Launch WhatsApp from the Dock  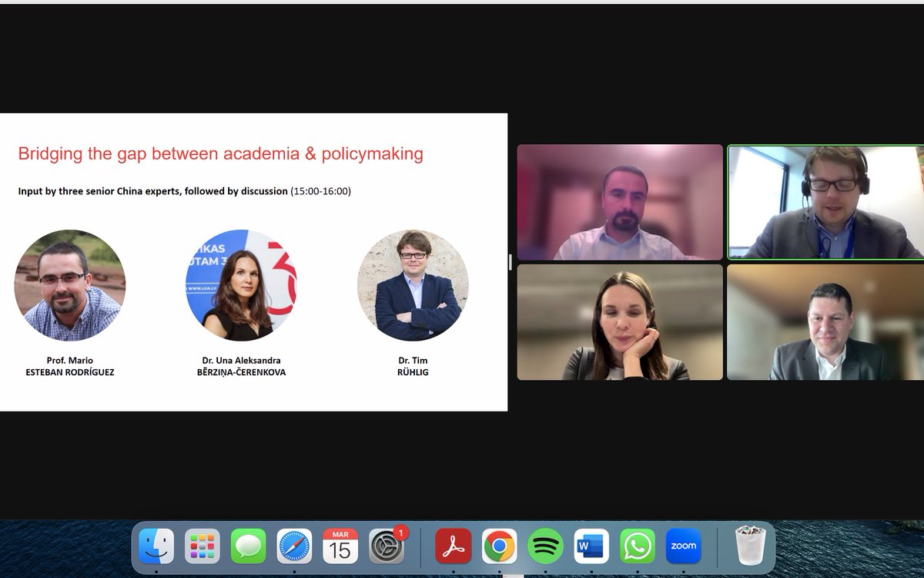[636, 546]
